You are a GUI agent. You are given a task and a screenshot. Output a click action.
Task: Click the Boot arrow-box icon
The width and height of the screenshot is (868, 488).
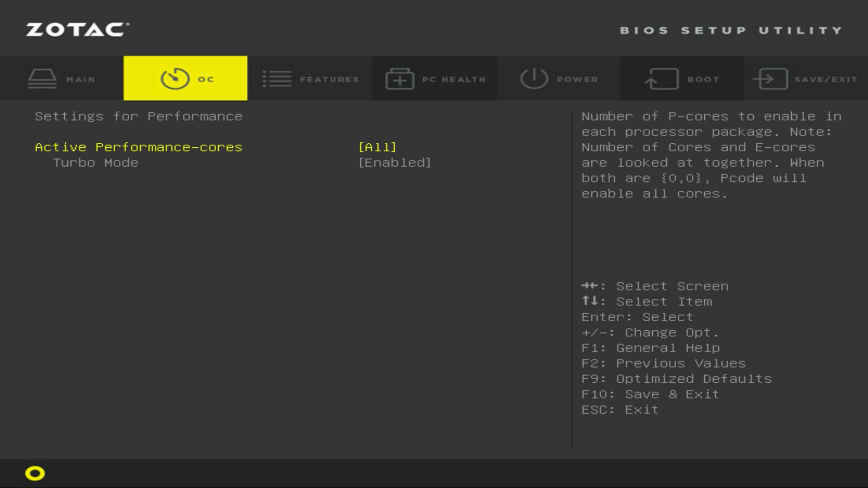(x=661, y=79)
